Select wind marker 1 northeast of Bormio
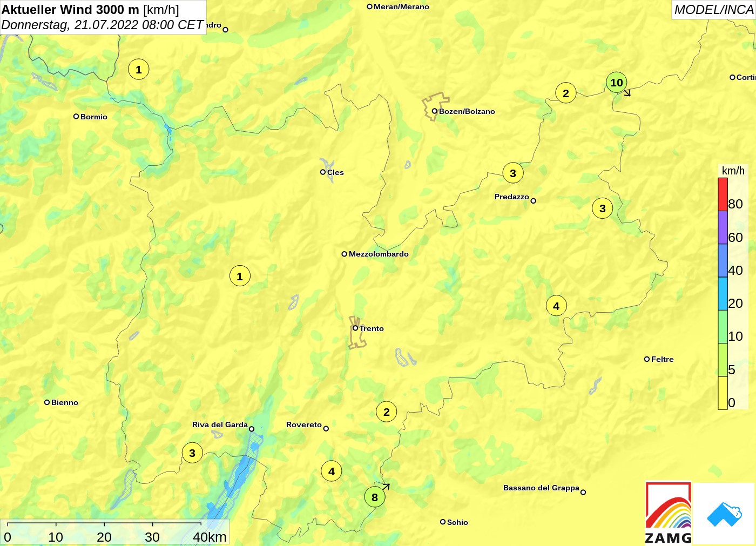Screen dimensions: 756x546 click(x=139, y=69)
